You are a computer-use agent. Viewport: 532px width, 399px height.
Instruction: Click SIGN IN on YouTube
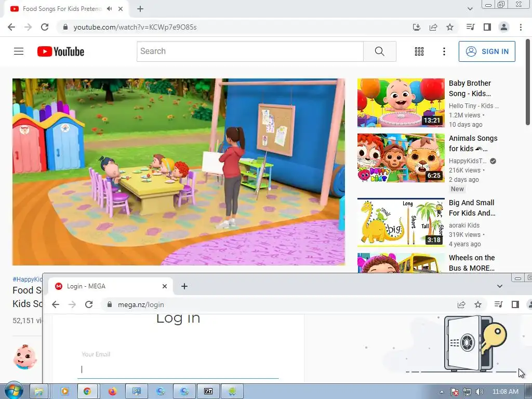[x=487, y=51]
